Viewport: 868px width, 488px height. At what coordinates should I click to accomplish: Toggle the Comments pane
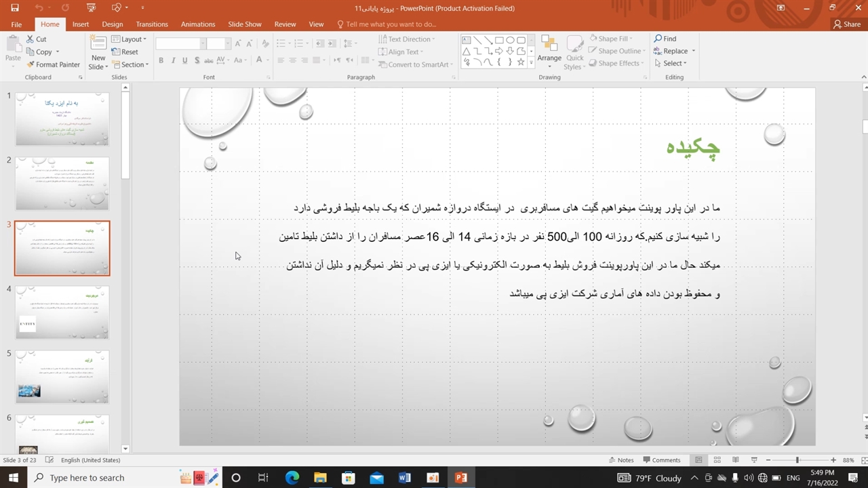click(661, 460)
